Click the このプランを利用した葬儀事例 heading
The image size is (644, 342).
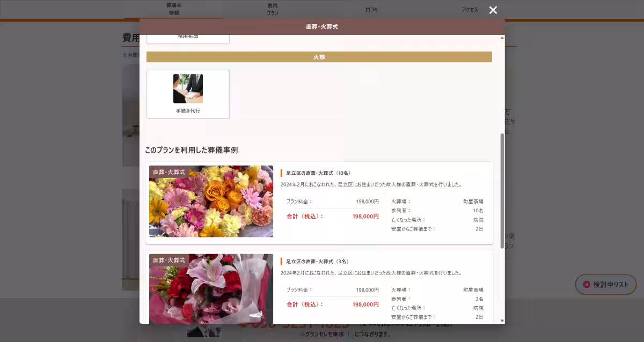(x=191, y=150)
